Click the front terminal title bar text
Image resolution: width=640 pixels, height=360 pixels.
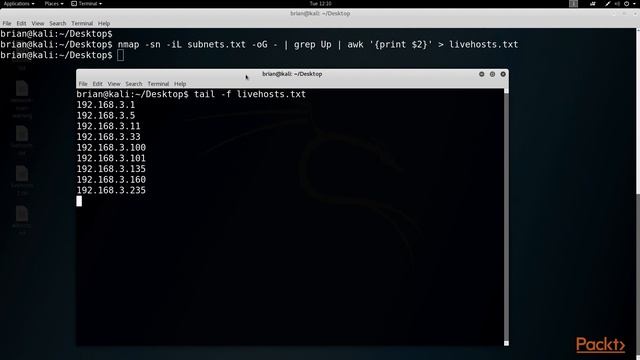click(x=292, y=74)
